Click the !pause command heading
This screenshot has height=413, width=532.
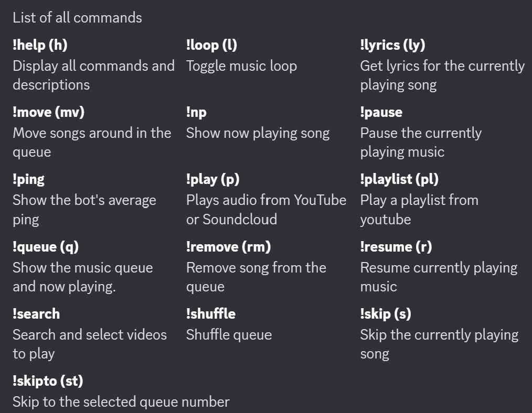click(381, 112)
